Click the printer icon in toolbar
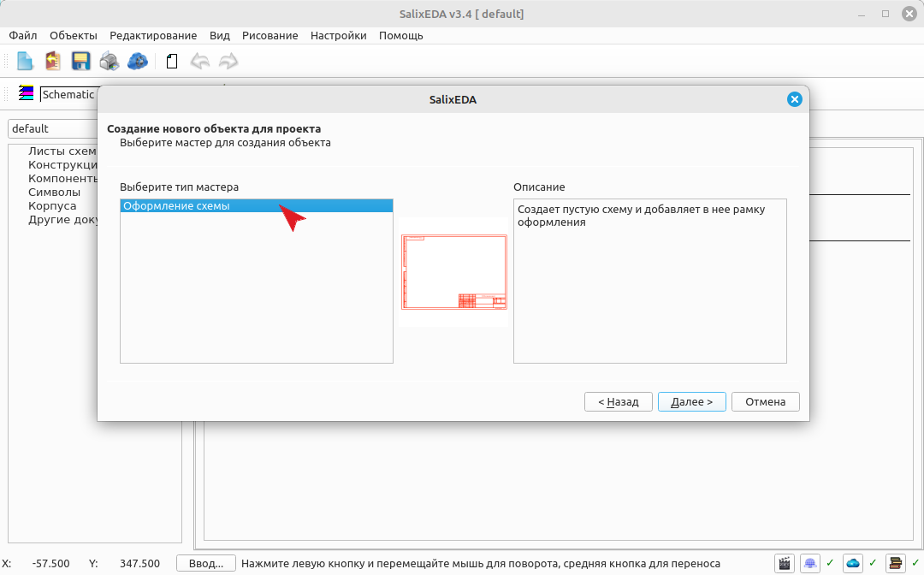This screenshot has width=924, height=575. coord(109,62)
